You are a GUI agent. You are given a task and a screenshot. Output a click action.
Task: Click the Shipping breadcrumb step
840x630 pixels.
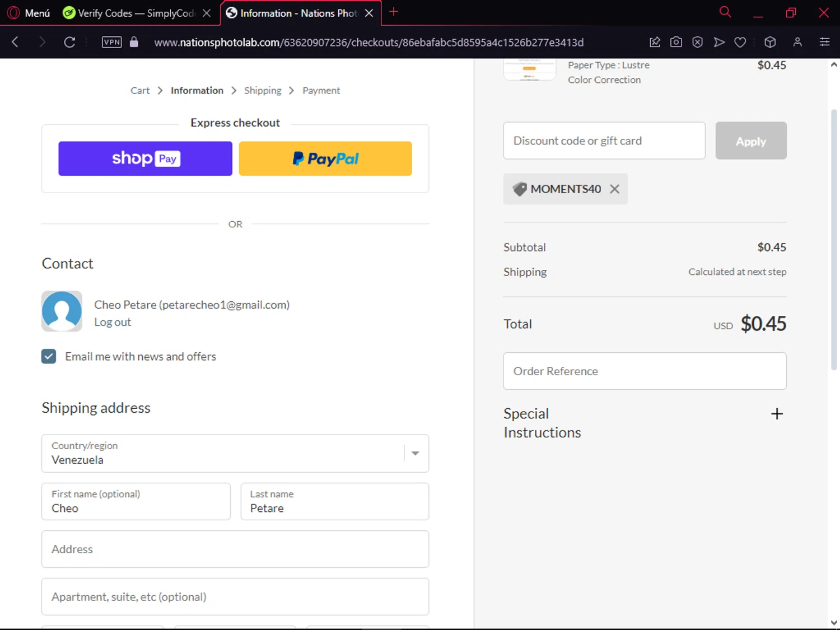click(263, 91)
